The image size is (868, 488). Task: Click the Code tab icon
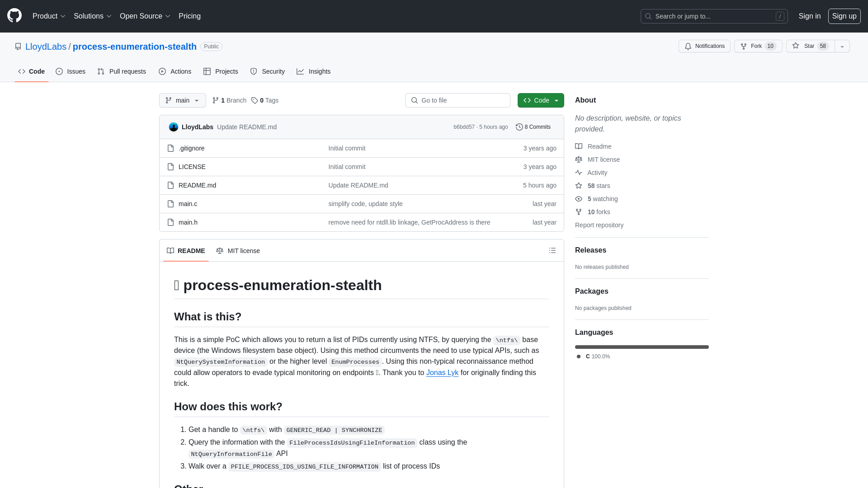click(x=21, y=71)
